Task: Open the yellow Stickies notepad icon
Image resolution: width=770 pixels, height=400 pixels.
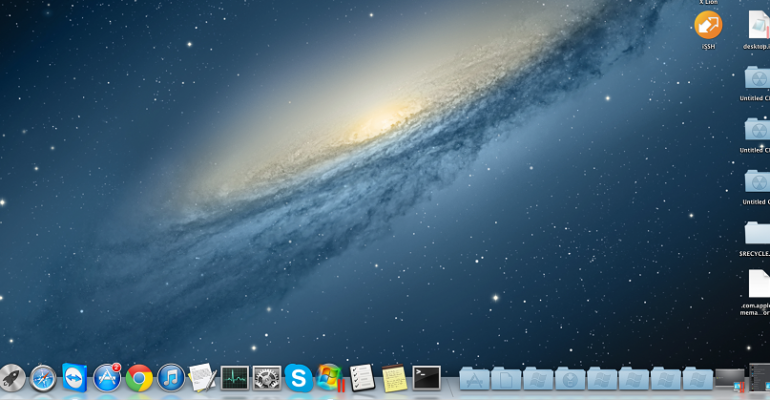Action: 394,378
